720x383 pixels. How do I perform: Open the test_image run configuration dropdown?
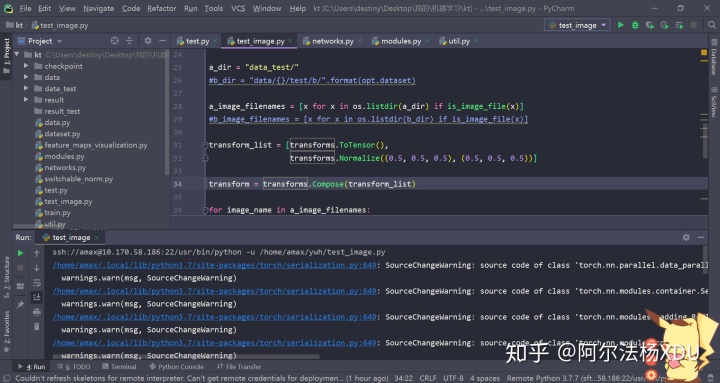[577, 25]
